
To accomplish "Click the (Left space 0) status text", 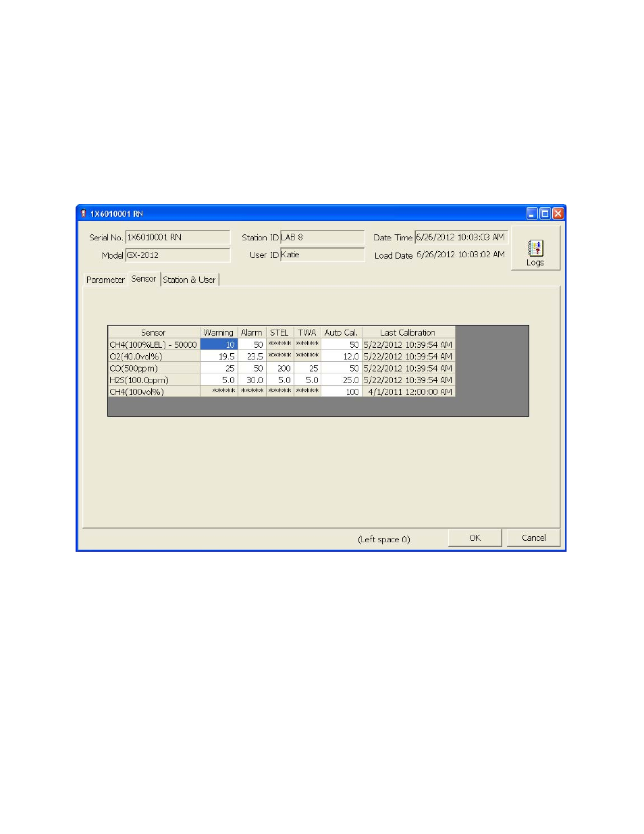I will click(x=383, y=539).
